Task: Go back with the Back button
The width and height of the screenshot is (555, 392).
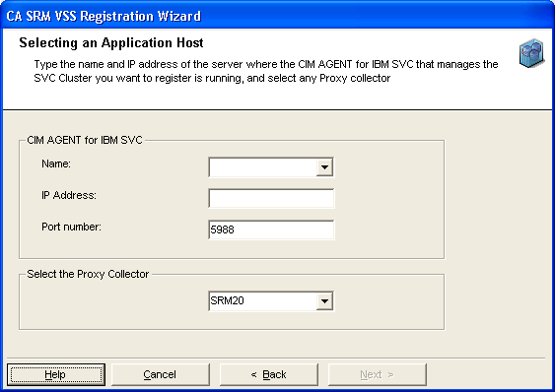Action: (269, 374)
